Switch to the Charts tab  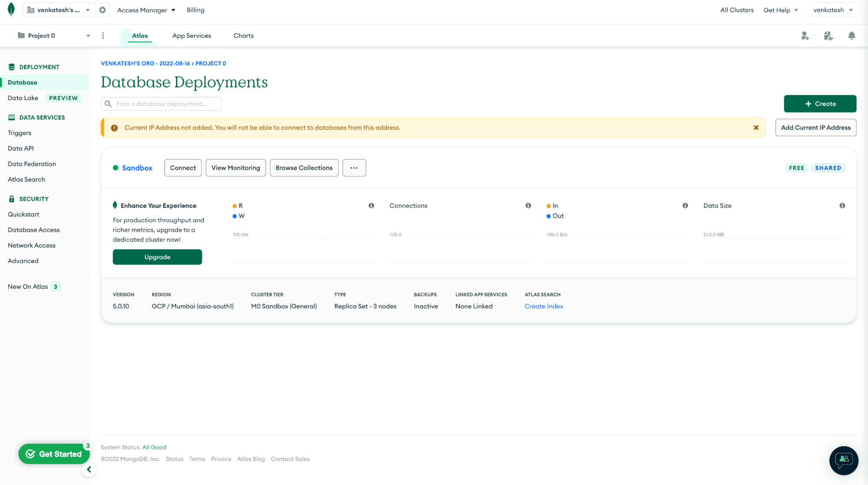[x=244, y=36]
